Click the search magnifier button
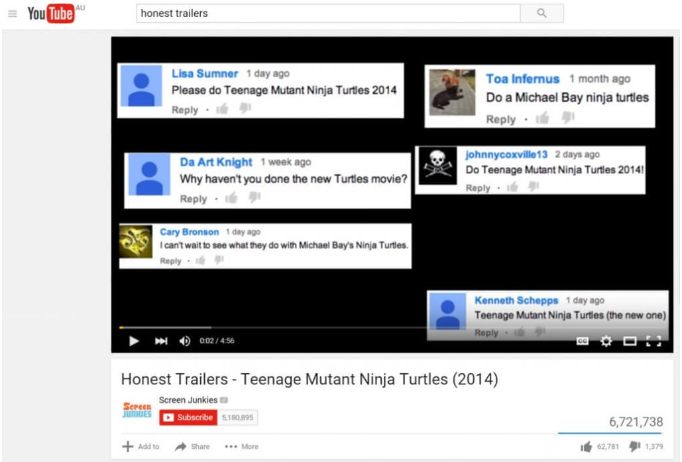Image resolution: width=682 pixels, height=462 pixels. click(542, 13)
